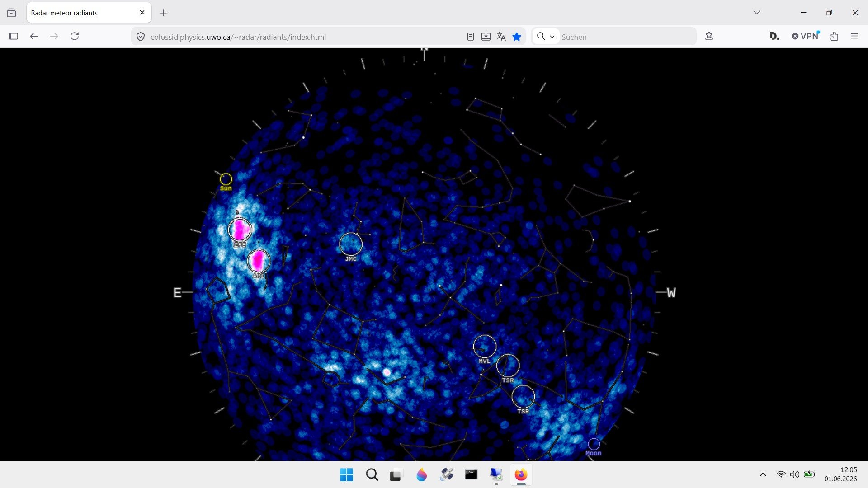The height and width of the screenshot is (488, 868).
Task: Select the Radar meteor radiants tab
Action: tap(89, 13)
